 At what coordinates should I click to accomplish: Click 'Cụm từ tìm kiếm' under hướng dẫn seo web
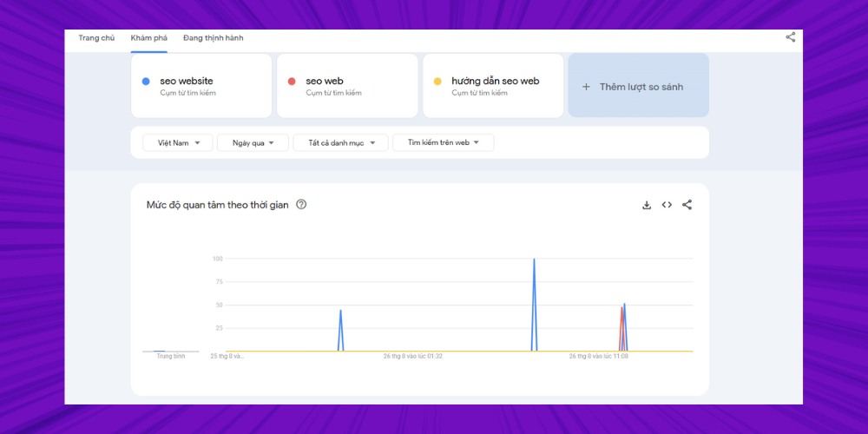point(479,93)
